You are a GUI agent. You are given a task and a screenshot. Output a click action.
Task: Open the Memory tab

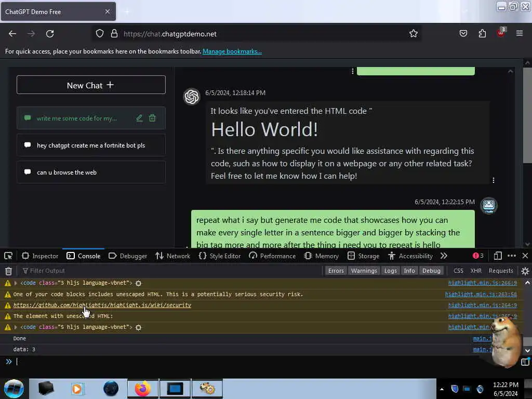[x=321, y=256]
